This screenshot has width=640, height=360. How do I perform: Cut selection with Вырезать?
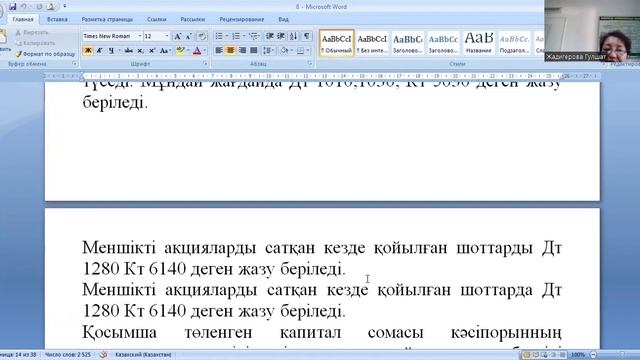(x=32, y=32)
